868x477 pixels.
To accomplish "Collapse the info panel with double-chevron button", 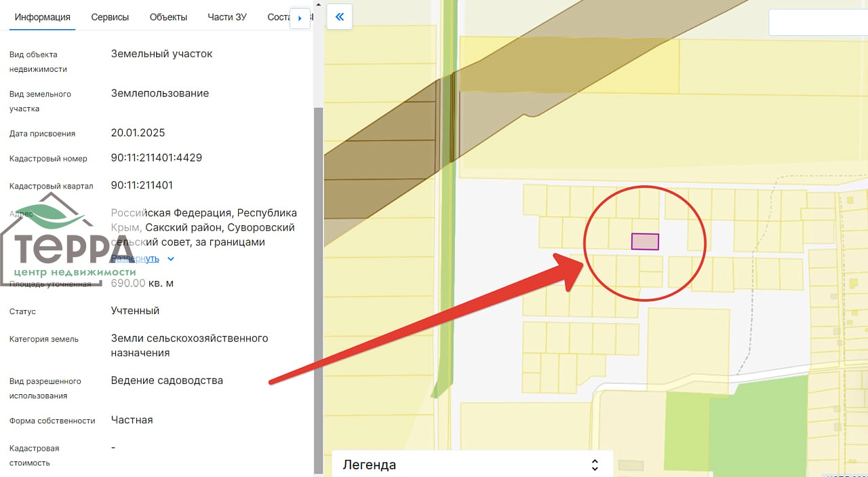I will pyautogui.click(x=339, y=17).
